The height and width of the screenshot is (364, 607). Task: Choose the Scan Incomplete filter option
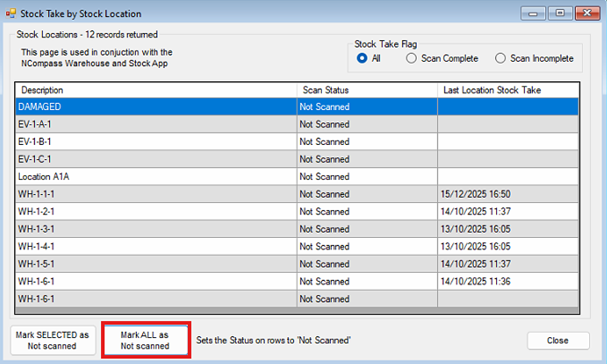pyautogui.click(x=500, y=59)
